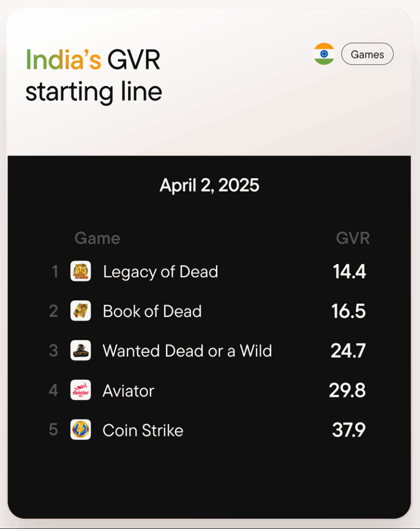Click the 14.4 GVR value
The width and height of the screenshot is (420, 529).
point(349,272)
